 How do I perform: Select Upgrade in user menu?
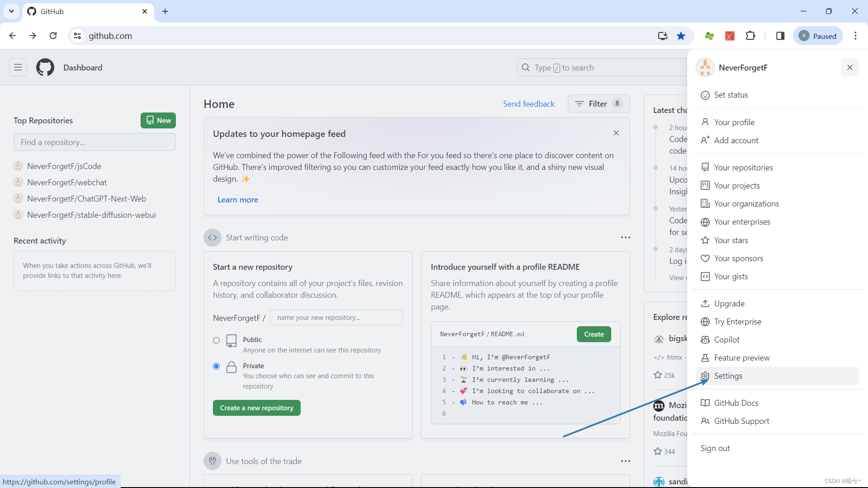(x=777, y=304)
